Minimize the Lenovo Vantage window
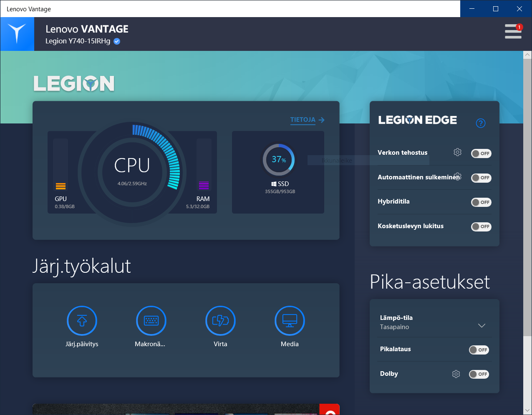 [x=472, y=9]
